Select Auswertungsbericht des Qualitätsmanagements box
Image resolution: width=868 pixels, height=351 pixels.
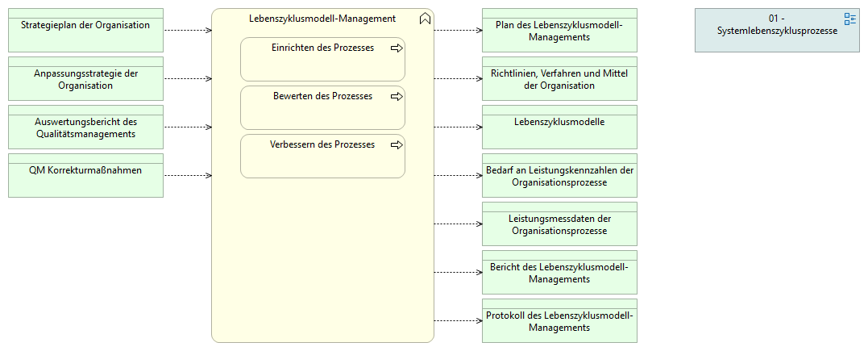pos(85,127)
